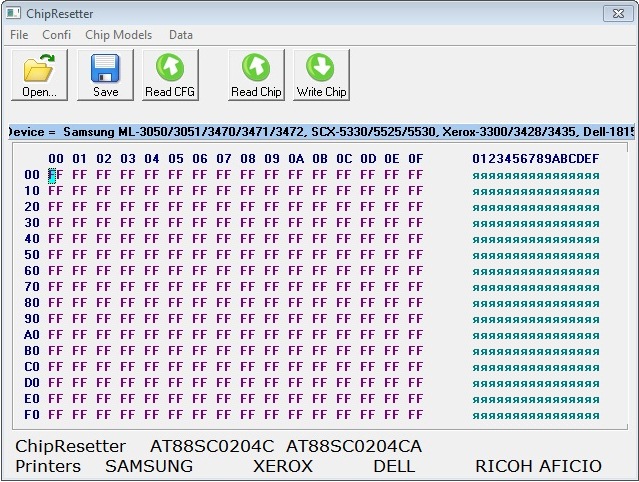Screen dimensions: 639x482
Task: Click the Read Chip toolbar button
Action: [256, 75]
